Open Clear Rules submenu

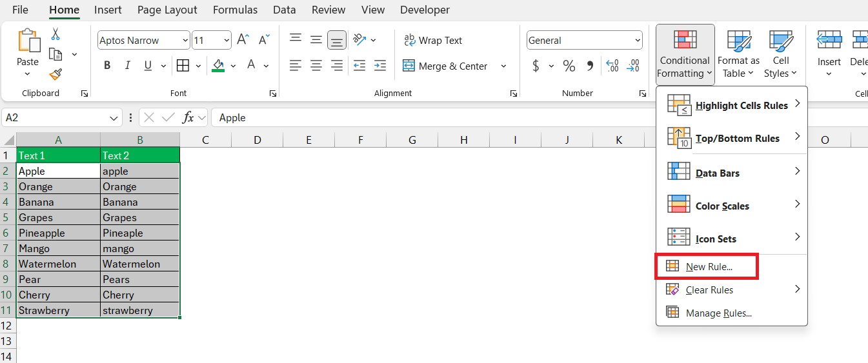(732, 289)
